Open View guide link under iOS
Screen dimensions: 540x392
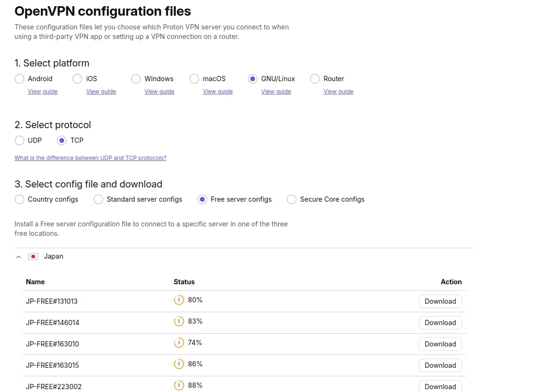101,92
